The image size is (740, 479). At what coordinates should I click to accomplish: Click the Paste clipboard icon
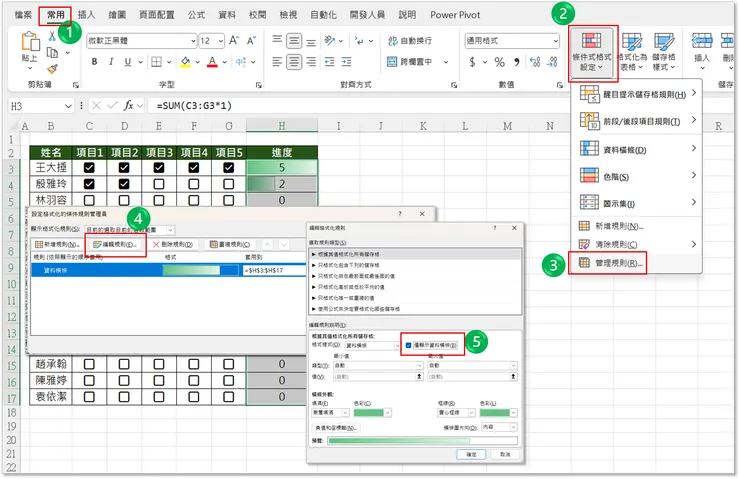30,42
